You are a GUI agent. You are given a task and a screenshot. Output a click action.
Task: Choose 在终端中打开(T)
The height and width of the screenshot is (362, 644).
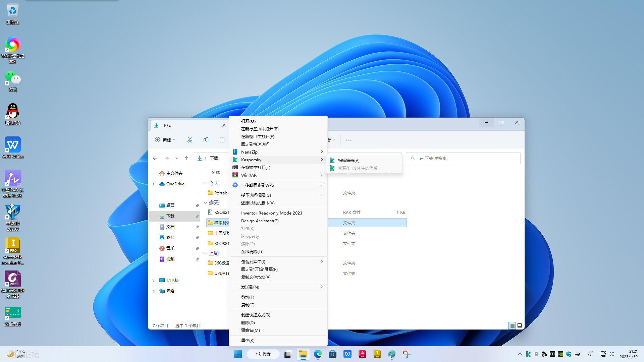(x=278, y=167)
